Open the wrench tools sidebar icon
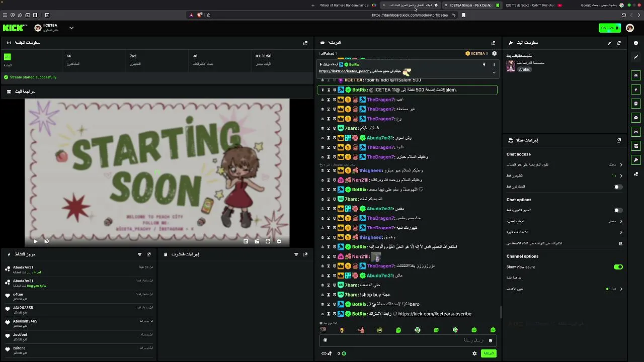This screenshot has height=362, width=644. click(636, 160)
